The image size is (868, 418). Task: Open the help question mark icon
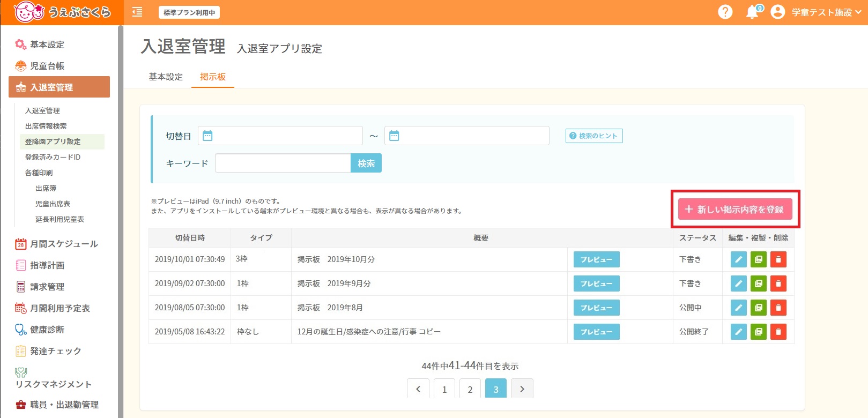[x=725, y=12]
